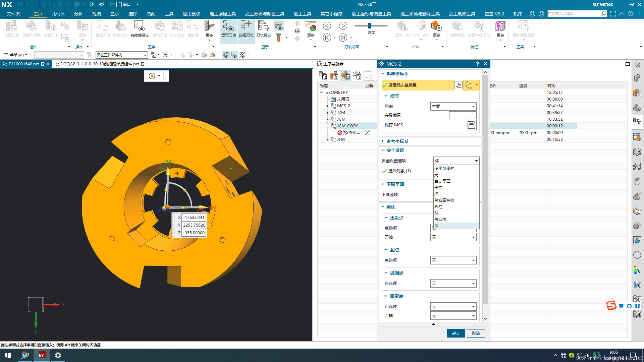Open the coordinate system type arrow dropdown

pyautogui.click(x=477, y=85)
